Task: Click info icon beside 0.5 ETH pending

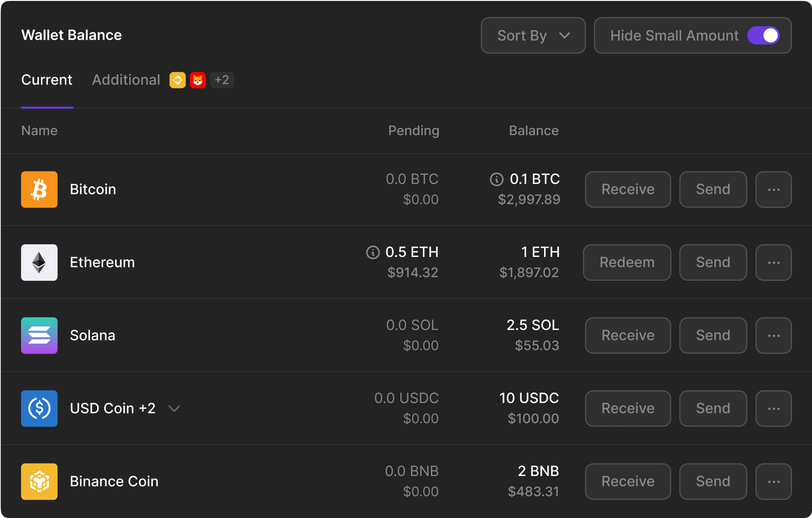Action: click(x=373, y=252)
